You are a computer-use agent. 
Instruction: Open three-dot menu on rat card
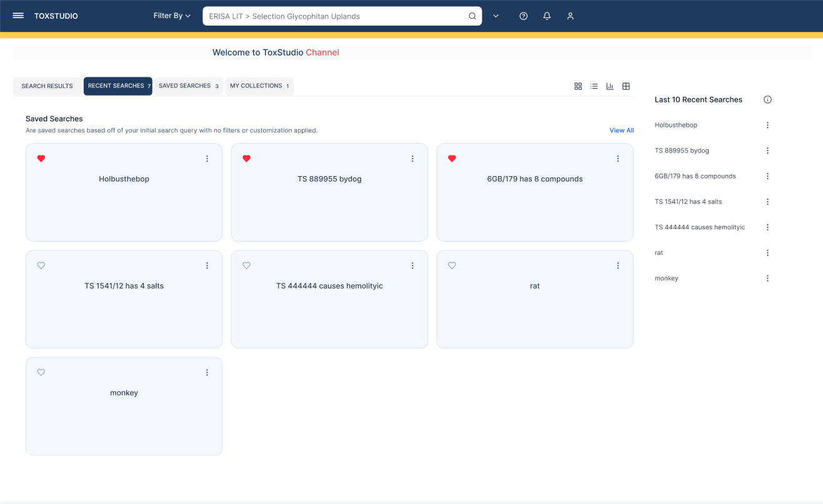click(618, 265)
